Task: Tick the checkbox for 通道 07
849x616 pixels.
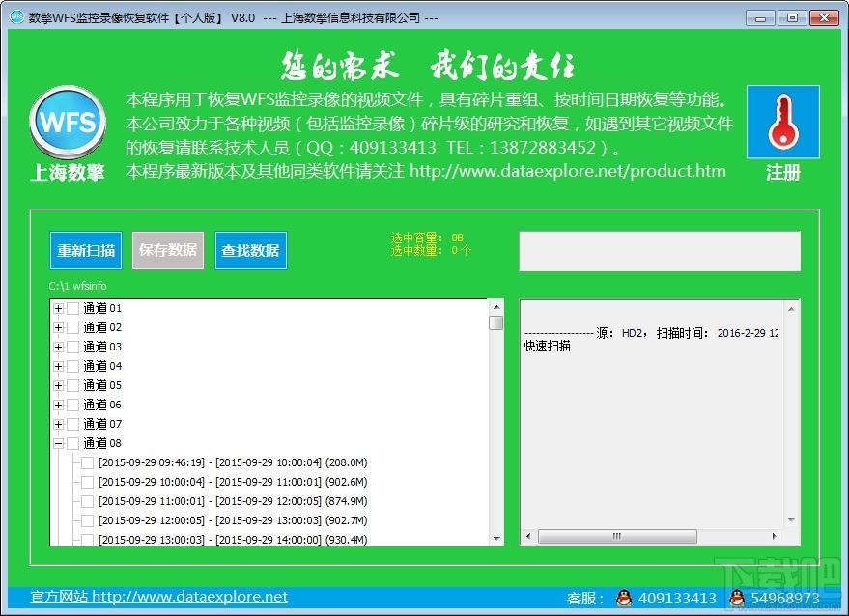Action: [73, 425]
